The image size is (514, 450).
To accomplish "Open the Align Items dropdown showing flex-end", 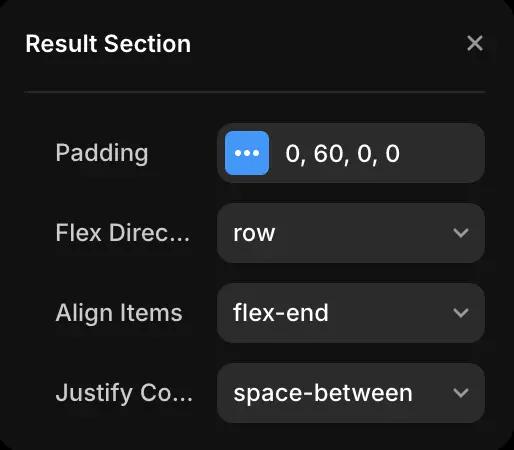I will (x=351, y=313).
